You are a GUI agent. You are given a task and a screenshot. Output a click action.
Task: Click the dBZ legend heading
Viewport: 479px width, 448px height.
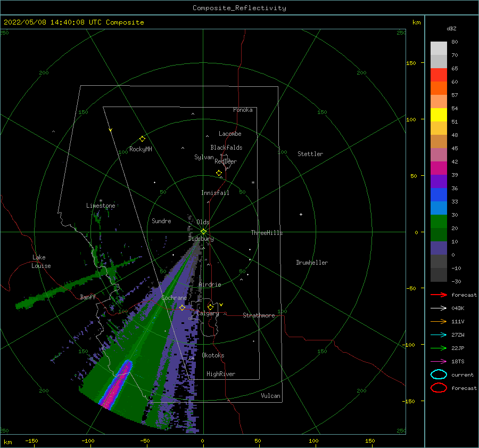click(x=451, y=28)
